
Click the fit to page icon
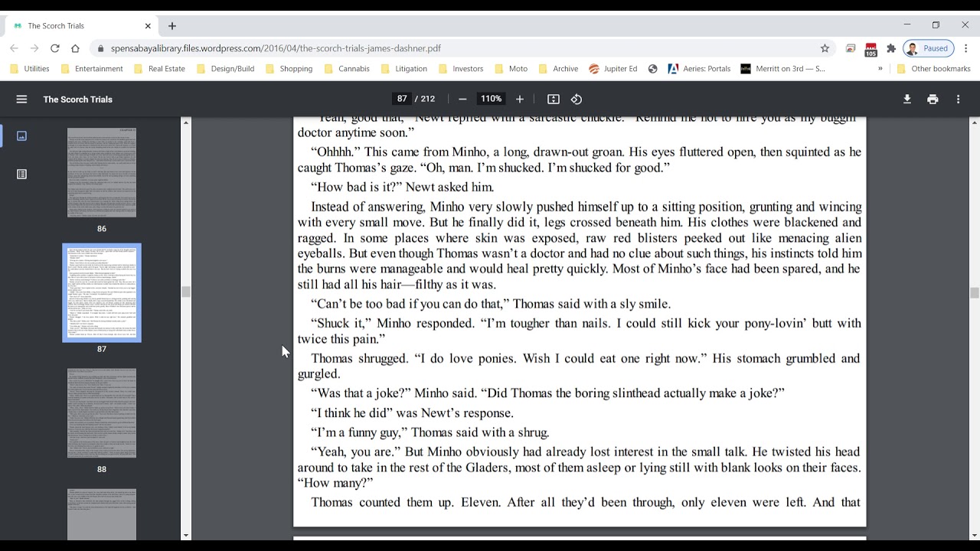(x=554, y=99)
